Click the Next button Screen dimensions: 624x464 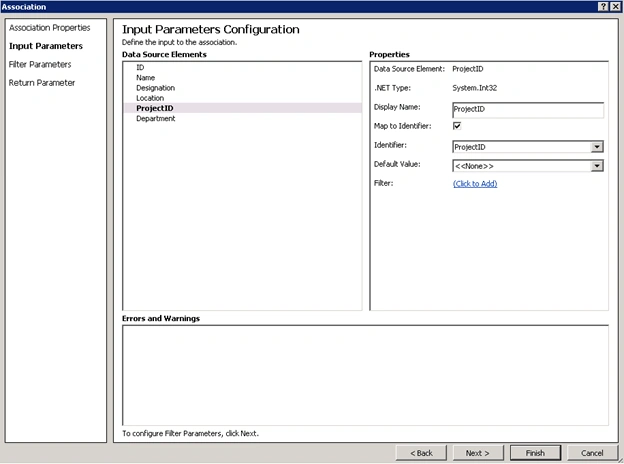point(478,453)
